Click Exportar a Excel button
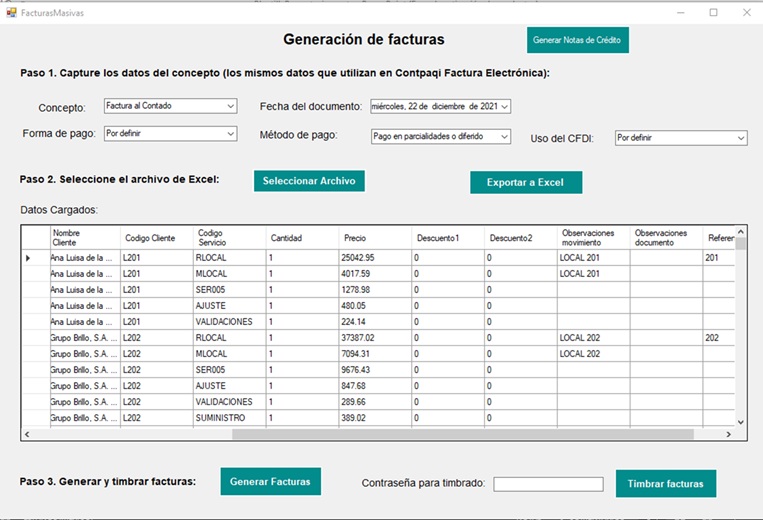Viewport: 763px width, 520px height. point(525,183)
